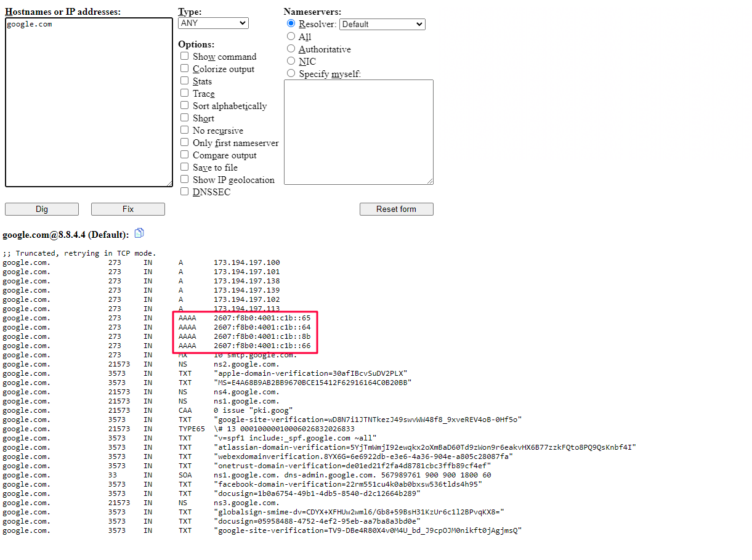Select the webexdomainverification TXT value
The width and height of the screenshot is (752, 560).
coord(363,457)
